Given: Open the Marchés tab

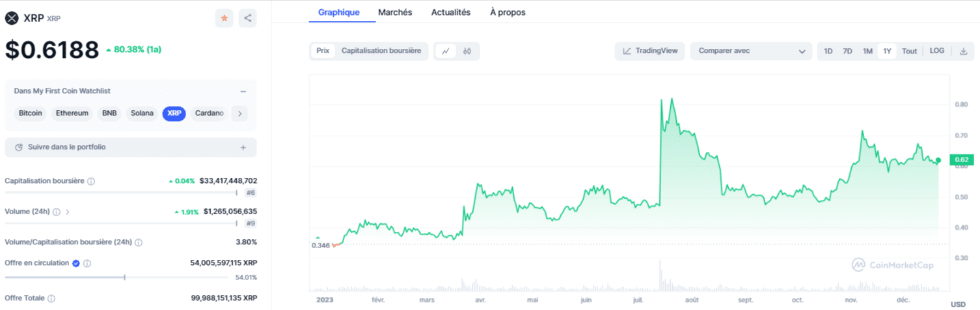Looking at the screenshot, I should 395,12.
